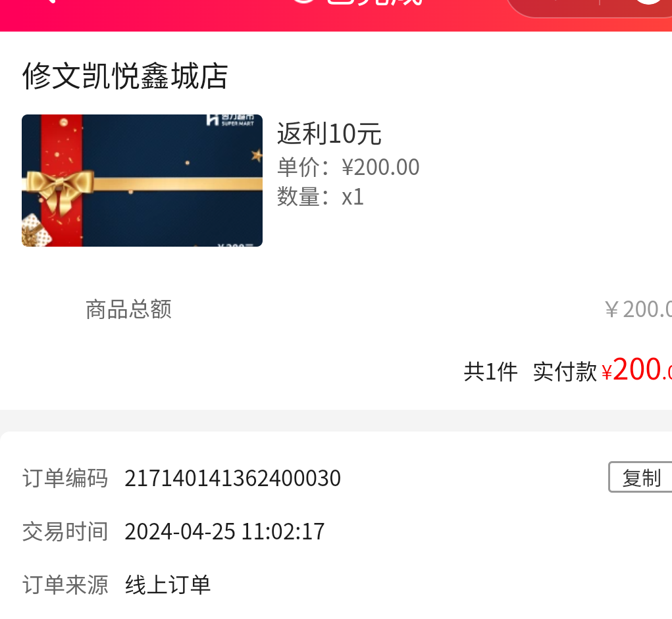This screenshot has height=619, width=672.
Task: Select order number 21714014136240030
Action: point(233,478)
